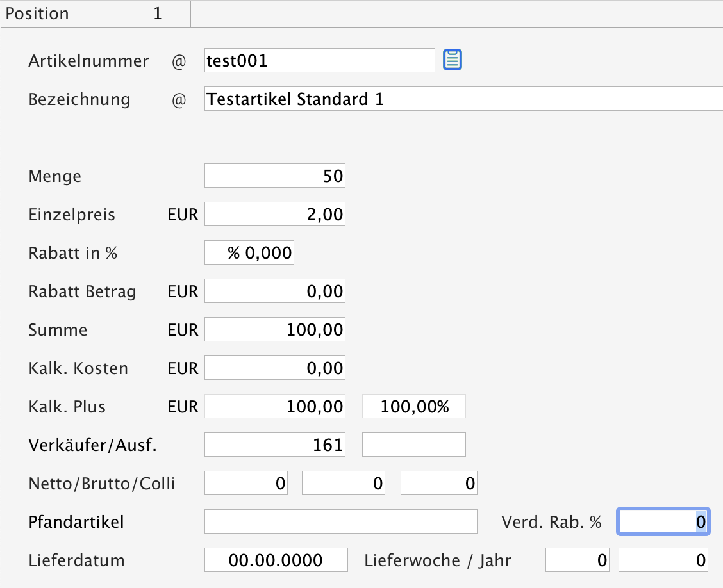Click the Verd. Rab. % field
The width and height of the screenshot is (723, 588).
click(663, 521)
